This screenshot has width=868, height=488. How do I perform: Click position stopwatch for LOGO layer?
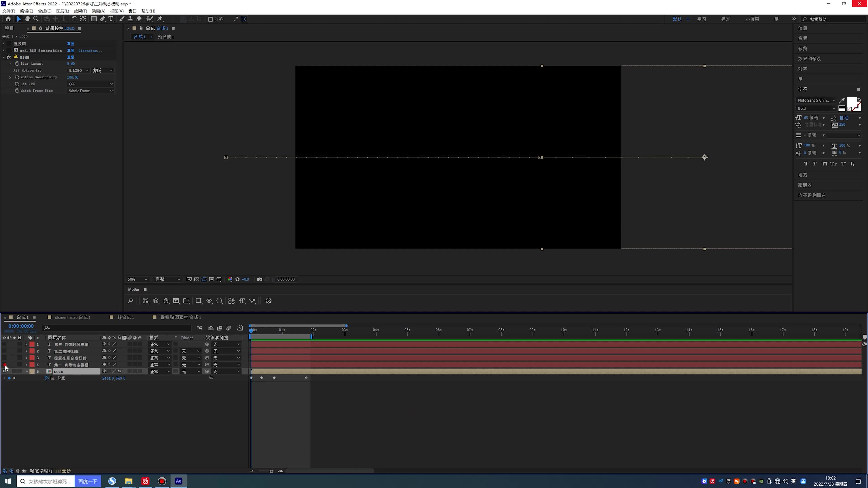(x=47, y=378)
